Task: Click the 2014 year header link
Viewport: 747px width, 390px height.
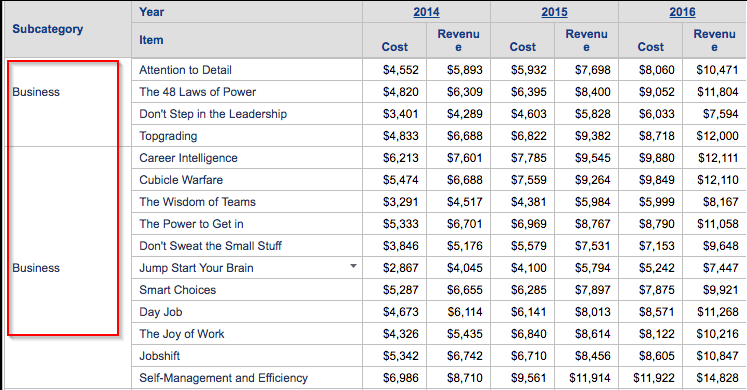Action: pyautogui.click(x=426, y=12)
